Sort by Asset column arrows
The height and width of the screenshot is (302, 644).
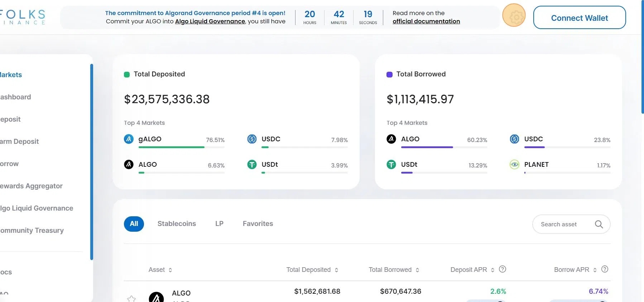(x=170, y=270)
